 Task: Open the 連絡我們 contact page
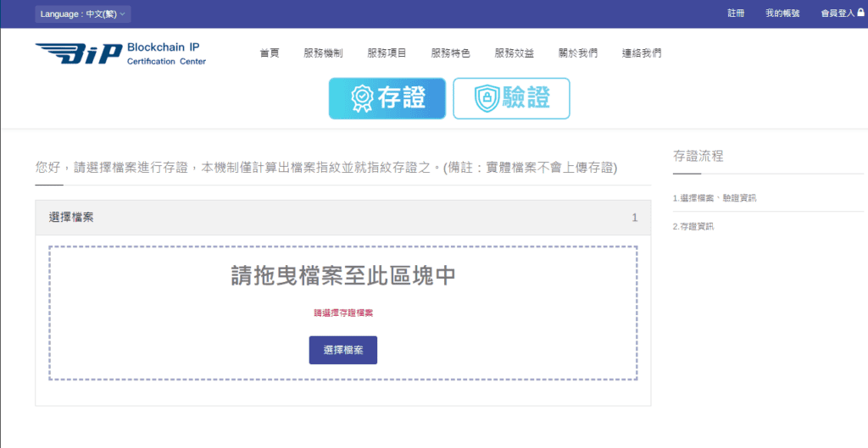tap(641, 53)
